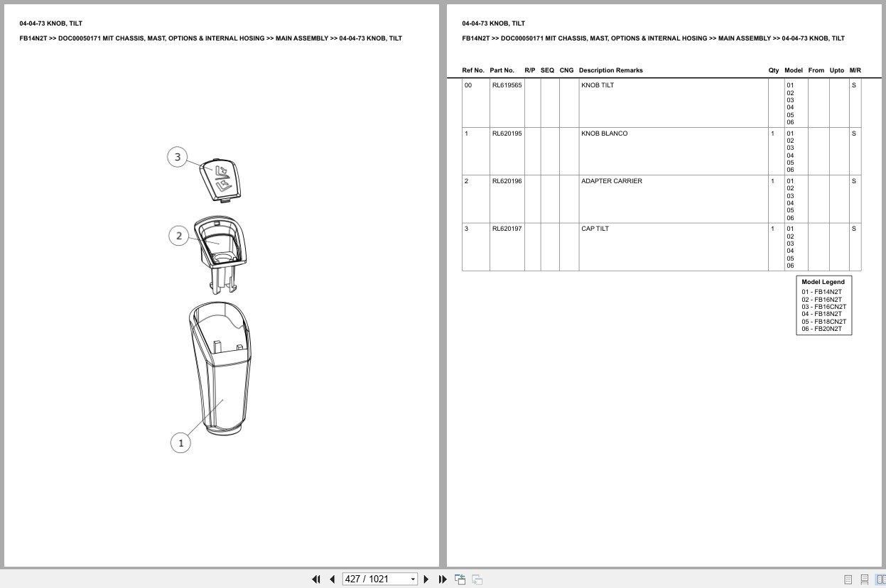Image resolution: width=886 pixels, height=588 pixels.
Task: Click legend entry 04 - FB18N2T
Action: click(822, 314)
